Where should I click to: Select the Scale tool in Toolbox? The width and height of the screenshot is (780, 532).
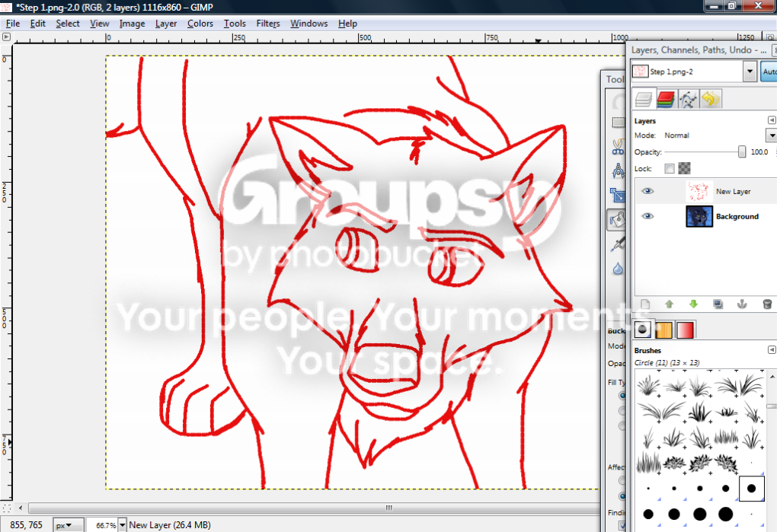(x=618, y=196)
